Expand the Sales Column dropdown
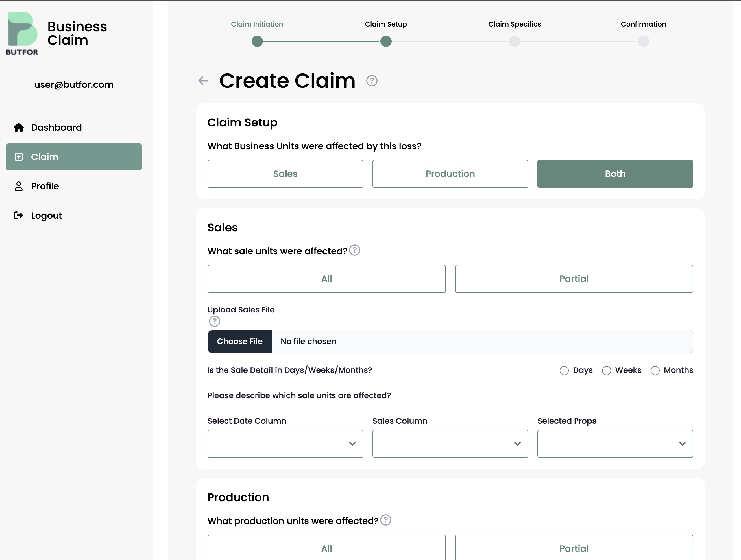Screen dimensions: 741x560 coord(450,443)
